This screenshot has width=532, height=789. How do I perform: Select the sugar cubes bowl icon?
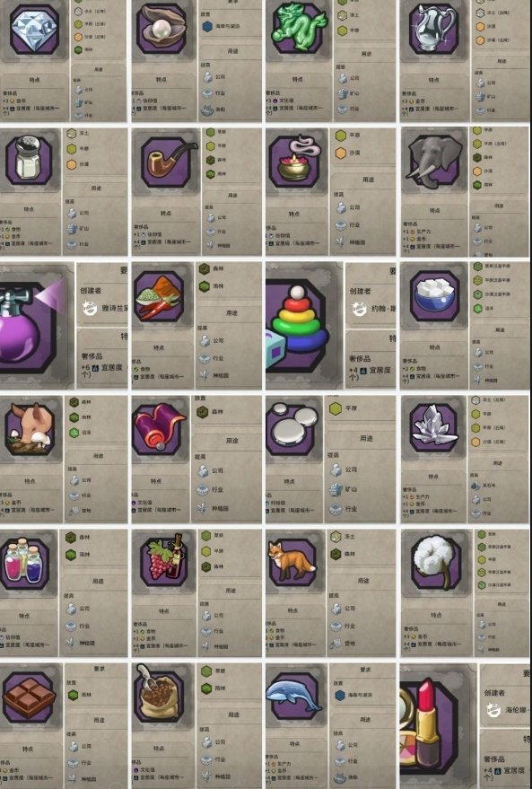pyautogui.click(x=434, y=296)
